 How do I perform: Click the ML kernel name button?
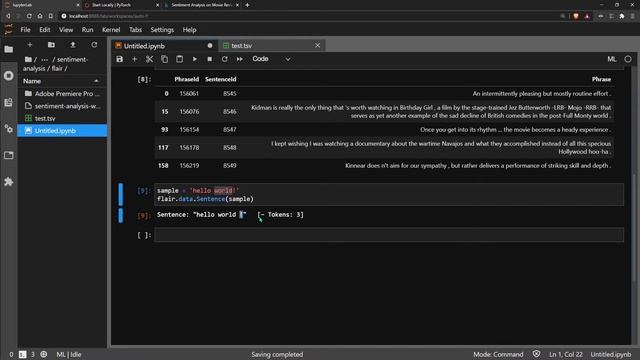point(611,59)
